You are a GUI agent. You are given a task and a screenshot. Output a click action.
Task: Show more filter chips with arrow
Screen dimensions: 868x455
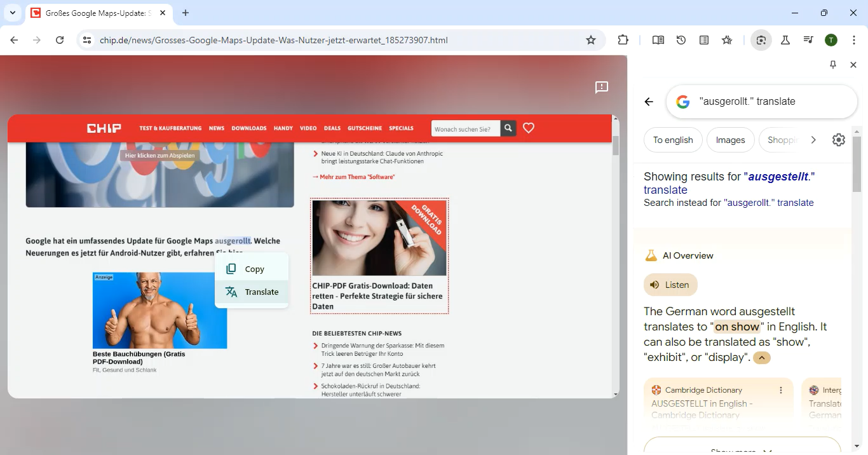click(813, 140)
